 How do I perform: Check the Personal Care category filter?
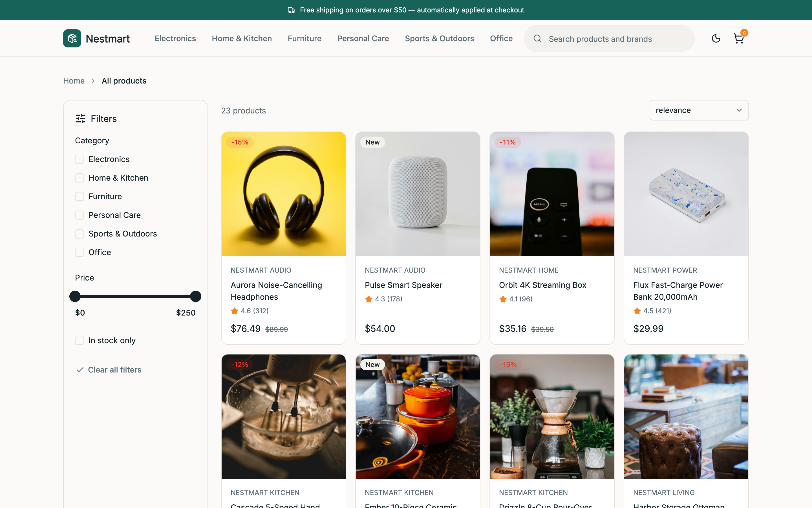[80, 215]
